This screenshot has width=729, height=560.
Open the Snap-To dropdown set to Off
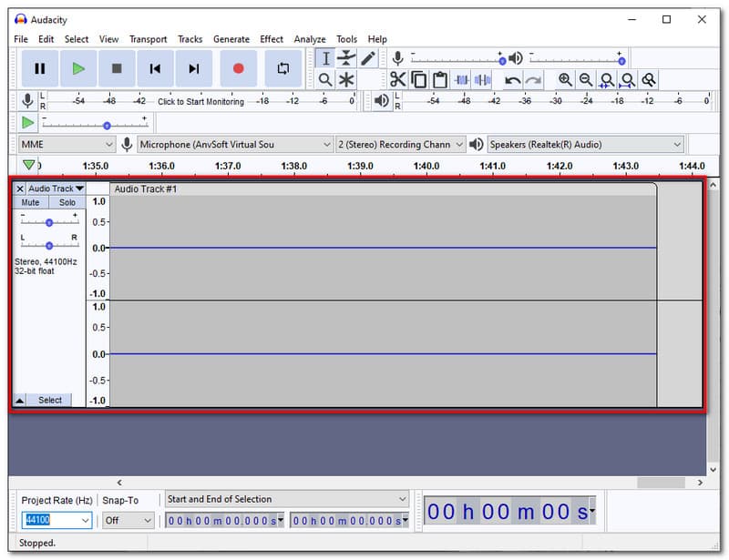tap(128, 520)
